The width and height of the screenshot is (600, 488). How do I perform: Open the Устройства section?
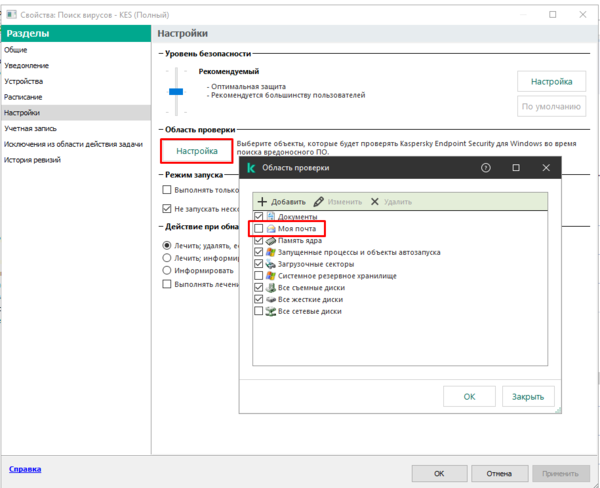coord(76,81)
